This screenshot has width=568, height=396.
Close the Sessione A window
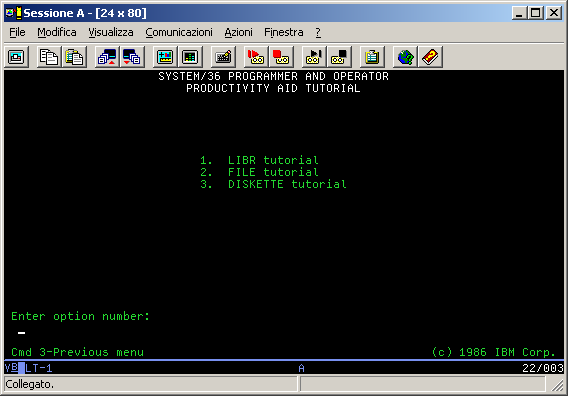pyautogui.click(x=554, y=13)
